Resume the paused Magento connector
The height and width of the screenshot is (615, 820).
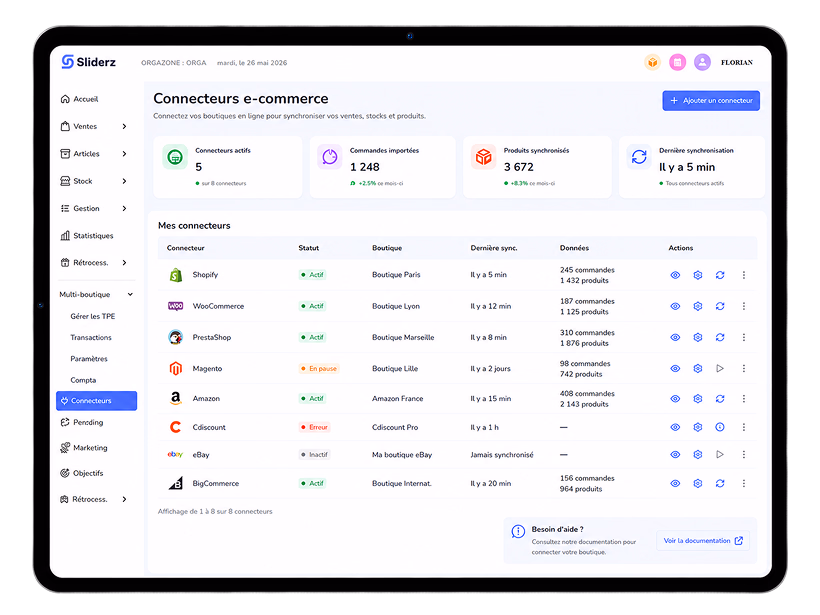pyautogui.click(x=720, y=368)
